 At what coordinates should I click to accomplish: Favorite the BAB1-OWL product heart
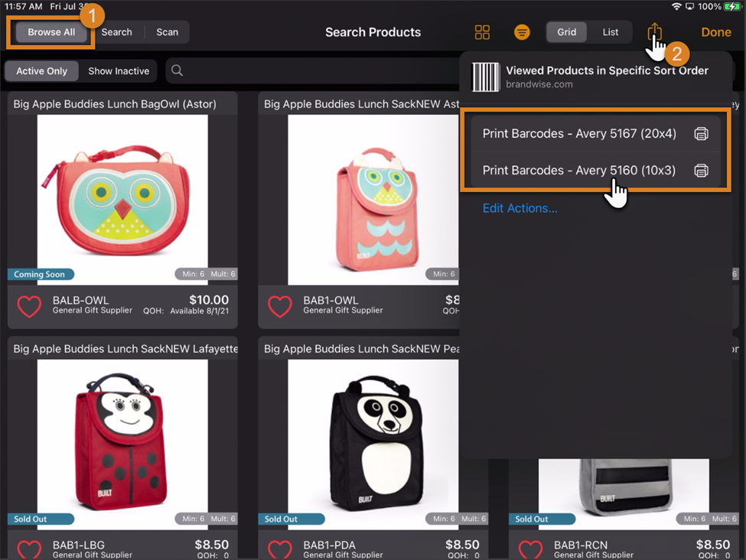pos(280,306)
